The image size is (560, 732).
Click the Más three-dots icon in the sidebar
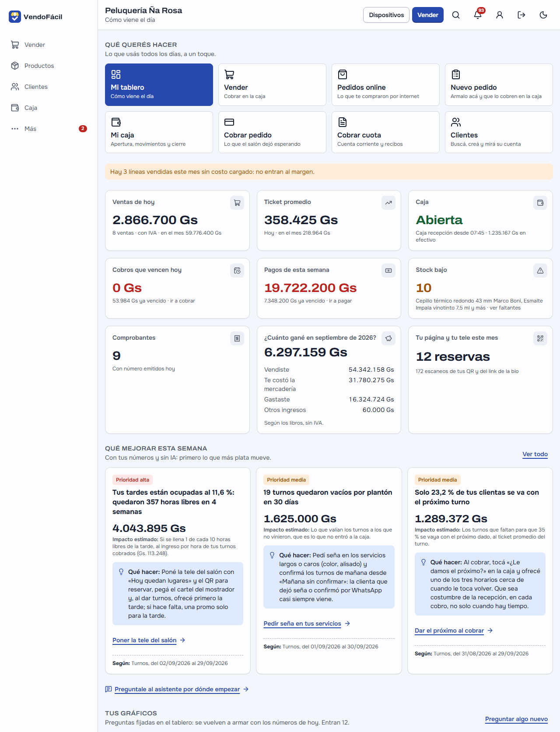(x=15, y=129)
